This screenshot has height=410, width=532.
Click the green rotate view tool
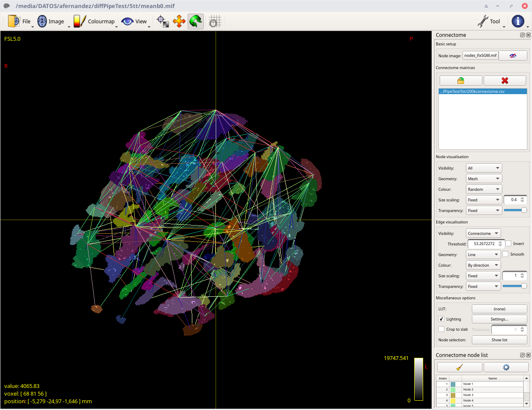click(x=195, y=21)
